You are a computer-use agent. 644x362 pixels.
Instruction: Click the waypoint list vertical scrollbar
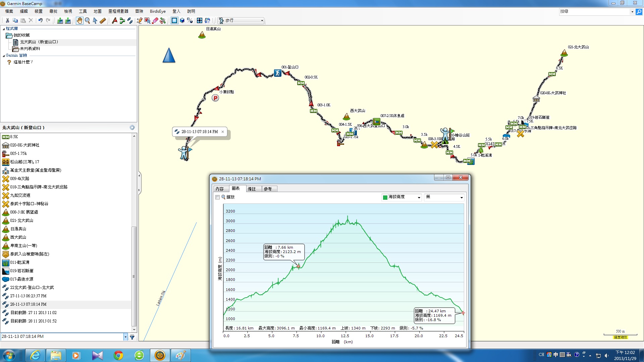click(134, 276)
